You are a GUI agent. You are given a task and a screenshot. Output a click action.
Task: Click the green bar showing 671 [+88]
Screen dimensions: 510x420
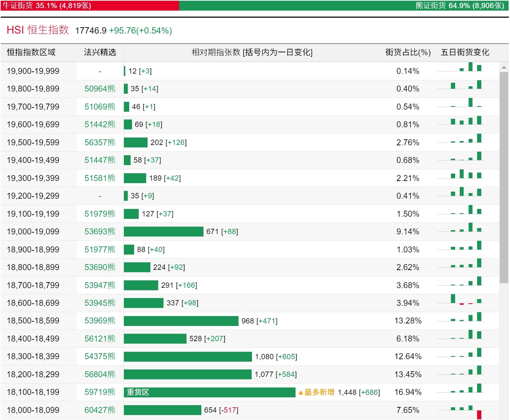pyautogui.click(x=164, y=232)
